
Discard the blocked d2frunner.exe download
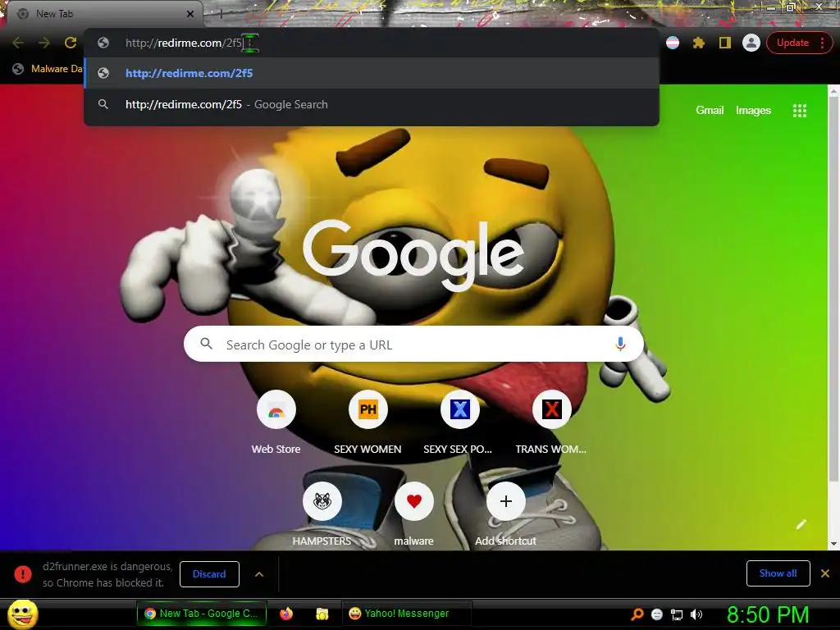tap(209, 574)
